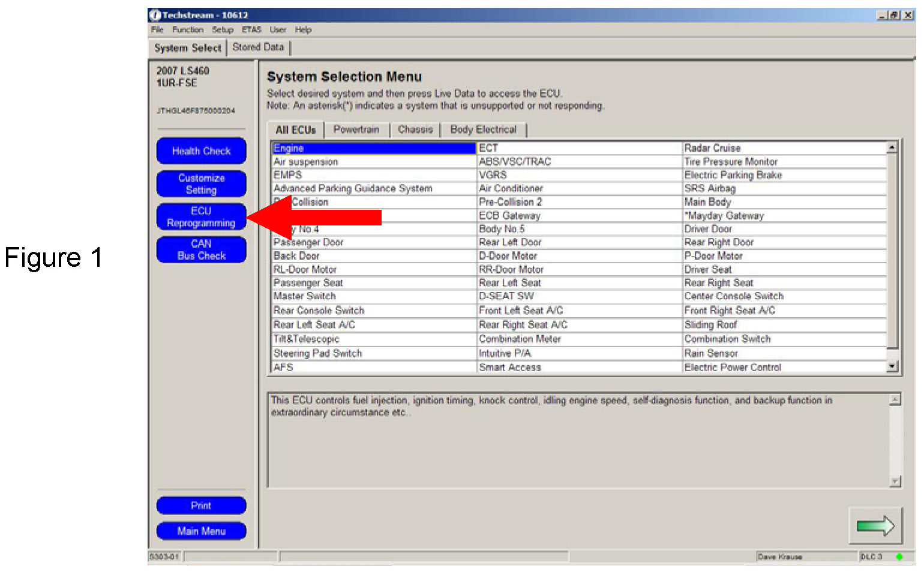This screenshot has height=578, width=924.
Task: Open the Setup menu
Action: [x=222, y=29]
